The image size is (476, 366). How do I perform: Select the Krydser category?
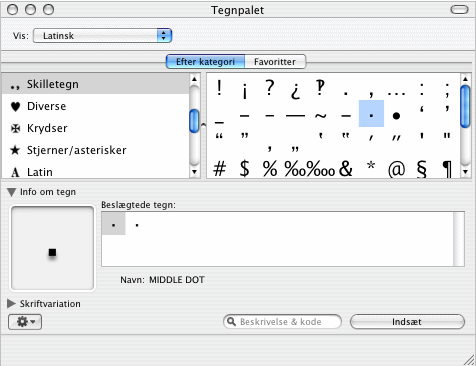point(96,128)
